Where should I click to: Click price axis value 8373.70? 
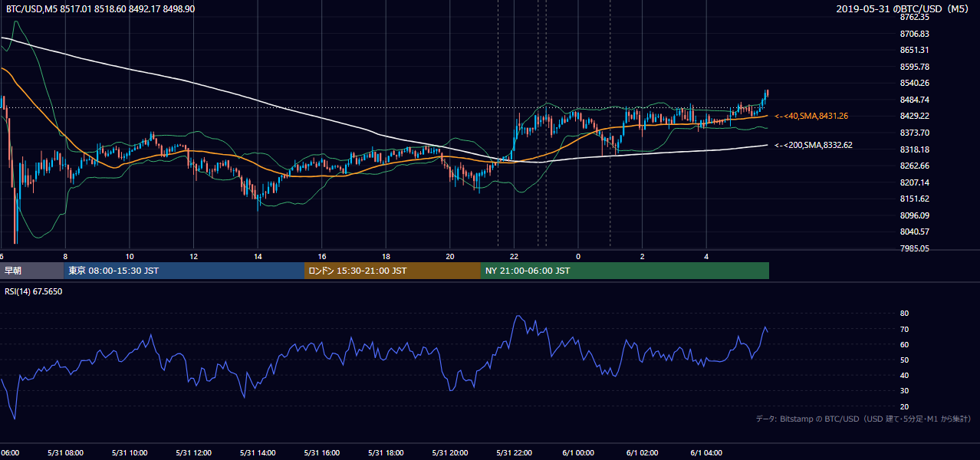tap(915, 133)
